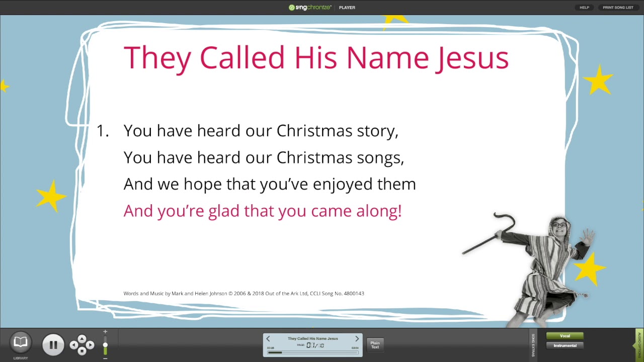Decrease volume with the minus icon
The height and width of the screenshot is (362, 644).
[105, 358]
